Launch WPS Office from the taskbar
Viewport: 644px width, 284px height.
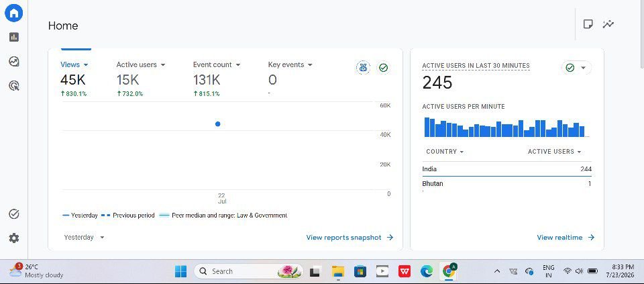coord(405,271)
